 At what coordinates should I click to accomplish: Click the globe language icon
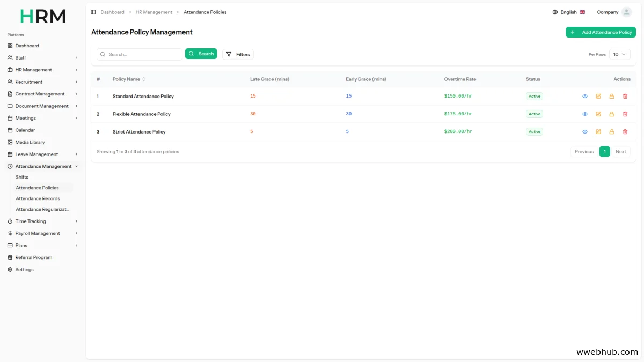(555, 12)
